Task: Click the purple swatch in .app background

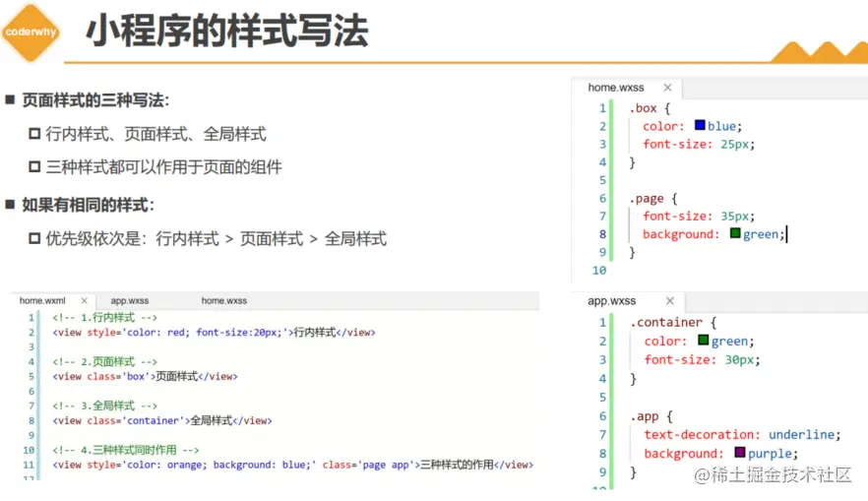Action: 740,453
